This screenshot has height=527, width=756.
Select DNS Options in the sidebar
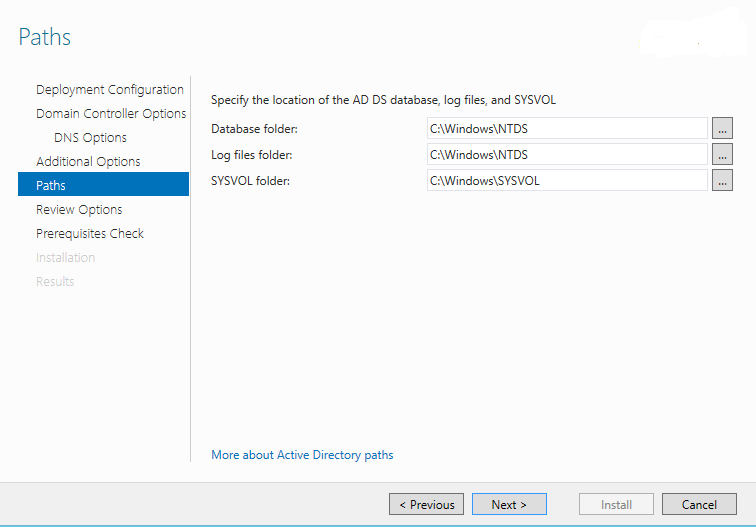point(90,138)
